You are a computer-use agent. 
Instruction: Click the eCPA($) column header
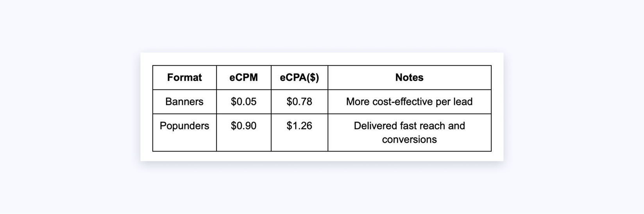[299, 78]
